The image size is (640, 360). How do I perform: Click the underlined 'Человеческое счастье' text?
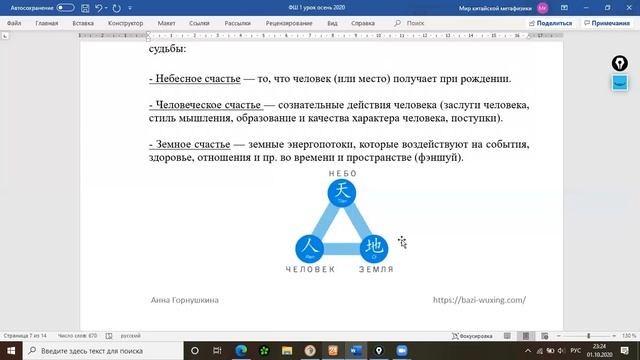(x=206, y=105)
